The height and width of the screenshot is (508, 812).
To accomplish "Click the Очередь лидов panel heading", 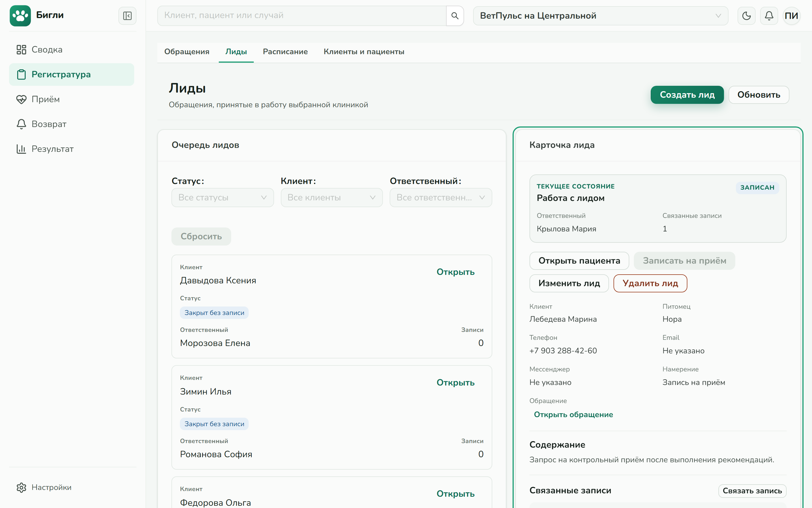I will (205, 145).
